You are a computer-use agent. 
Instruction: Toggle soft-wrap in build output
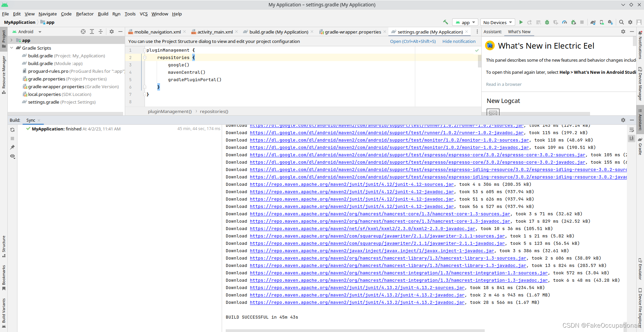point(632,130)
